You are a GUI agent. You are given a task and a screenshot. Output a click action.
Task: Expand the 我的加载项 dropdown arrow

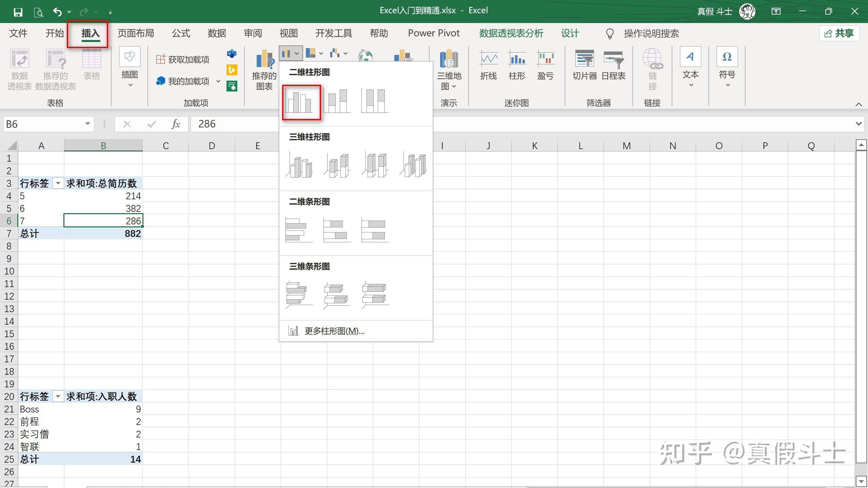pyautogui.click(x=218, y=81)
